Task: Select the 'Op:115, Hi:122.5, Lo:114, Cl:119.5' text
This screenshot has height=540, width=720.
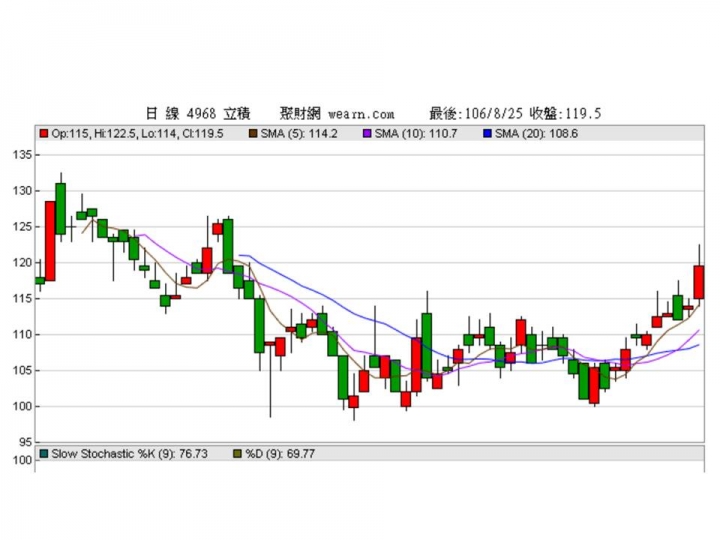Action: pyautogui.click(x=137, y=134)
